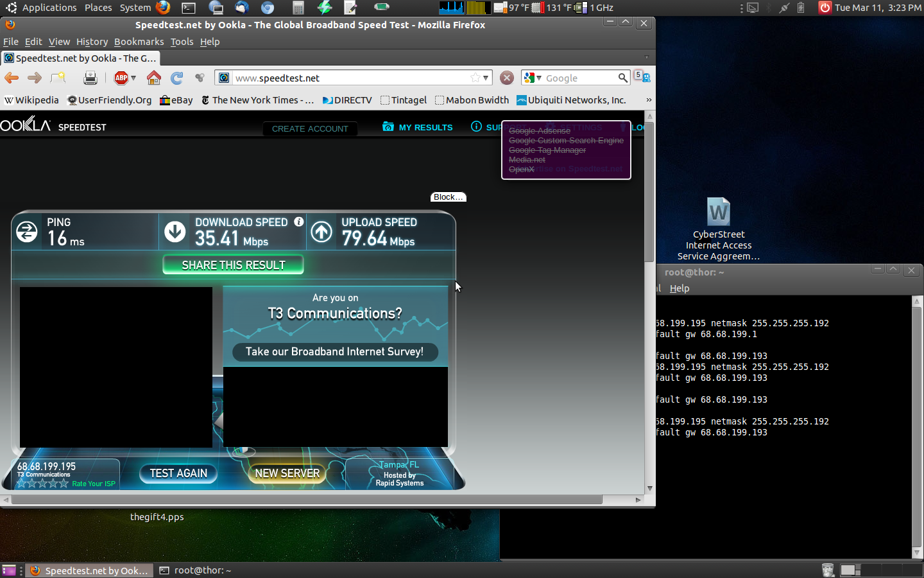Screen dimensions: 924x578
Task: Open the Bookmarks menu
Action: (x=139, y=42)
